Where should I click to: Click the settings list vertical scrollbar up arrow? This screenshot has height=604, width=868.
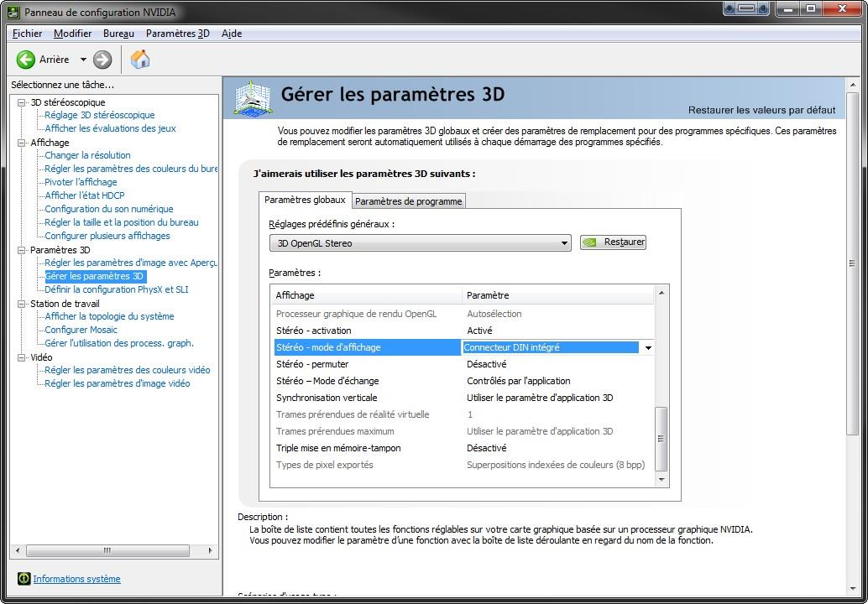tap(661, 293)
